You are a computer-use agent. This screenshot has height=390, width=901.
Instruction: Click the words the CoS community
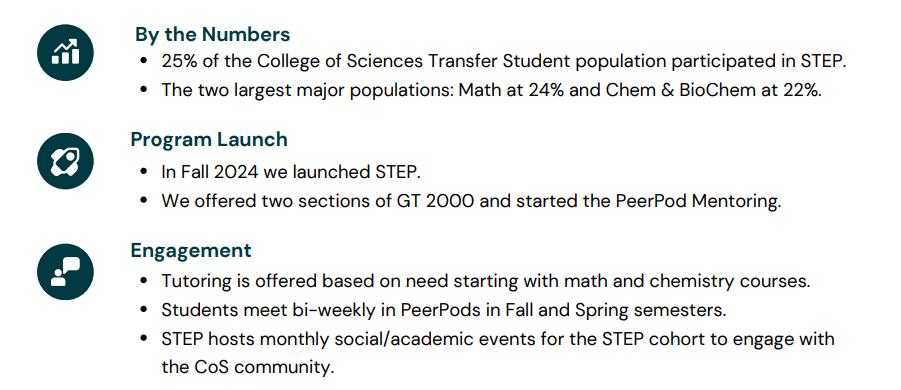tap(248, 368)
